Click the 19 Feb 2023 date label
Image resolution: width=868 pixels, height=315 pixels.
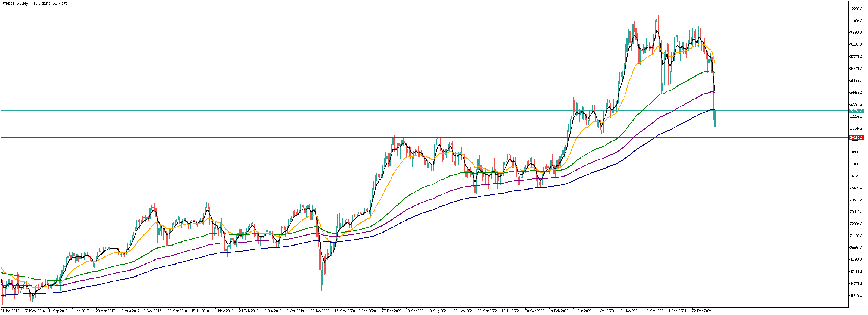559,311
